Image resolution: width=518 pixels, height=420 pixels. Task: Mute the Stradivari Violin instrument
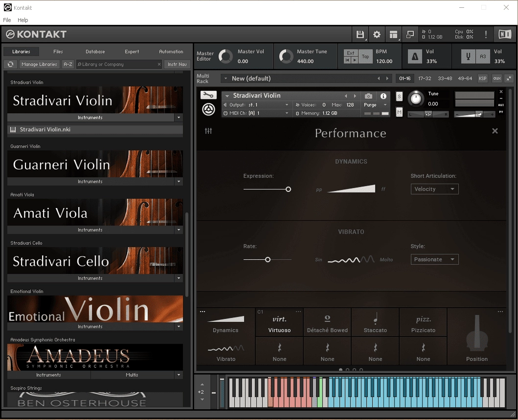[399, 112]
